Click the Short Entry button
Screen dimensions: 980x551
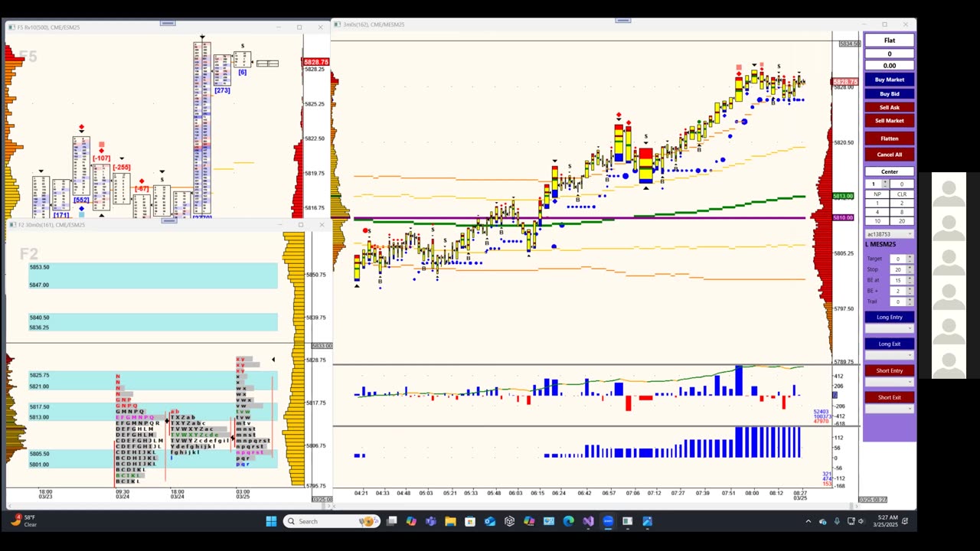[x=890, y=370]
